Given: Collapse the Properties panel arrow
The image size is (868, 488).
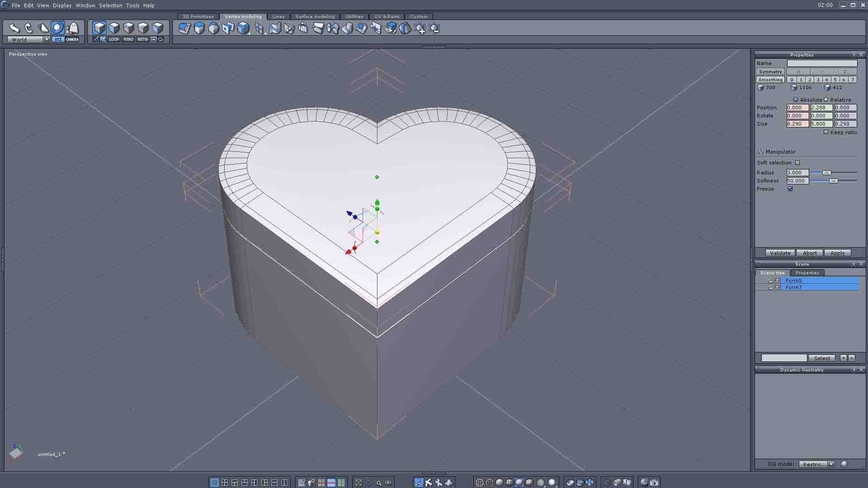Looking at the screenshot, I should coord(854,55).
